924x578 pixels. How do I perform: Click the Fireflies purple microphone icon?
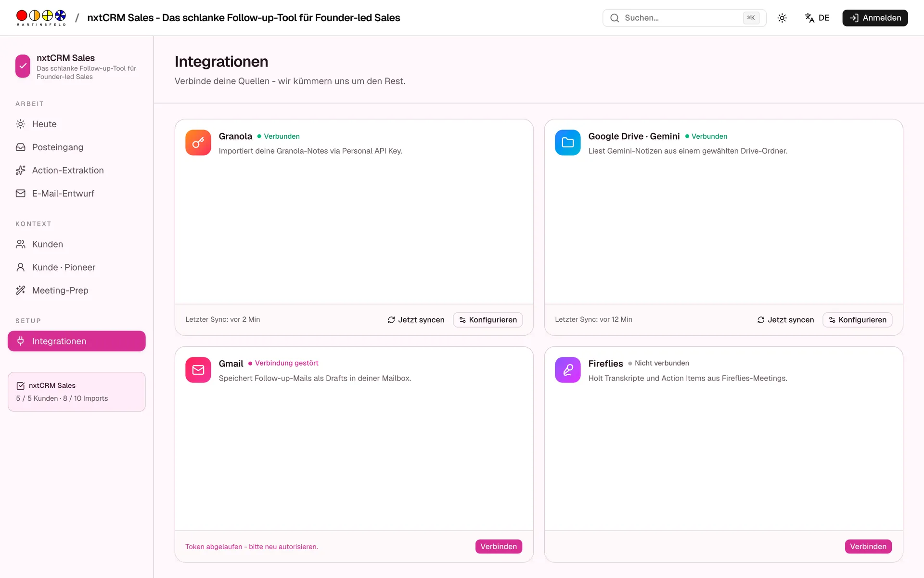pos(568,370)
